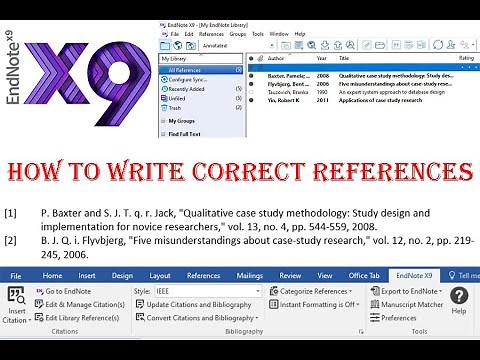Click Import down-arrow toolbar icon
This screenshot has height=360, width=480.
(325, 45)
